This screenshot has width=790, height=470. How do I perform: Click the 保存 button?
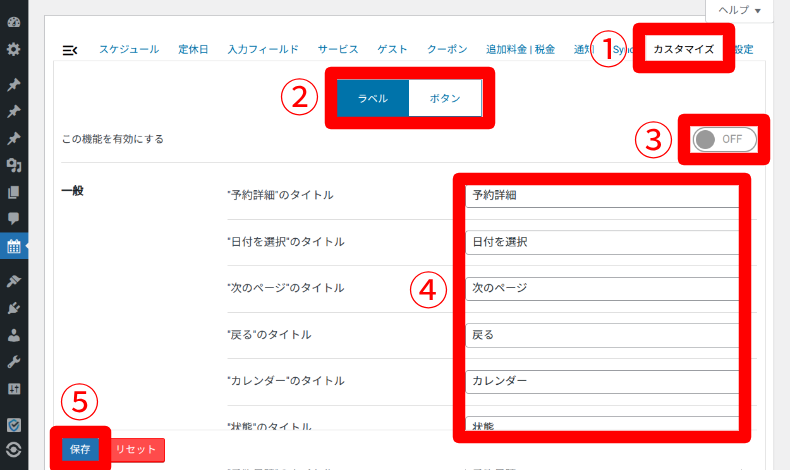click(80, 449)
